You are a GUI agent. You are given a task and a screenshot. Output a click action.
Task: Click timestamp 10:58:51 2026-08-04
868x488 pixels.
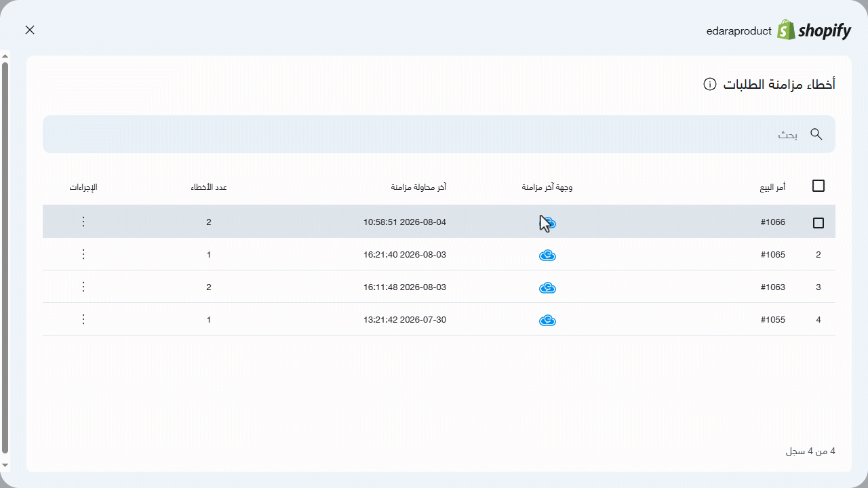click(405, 222)
